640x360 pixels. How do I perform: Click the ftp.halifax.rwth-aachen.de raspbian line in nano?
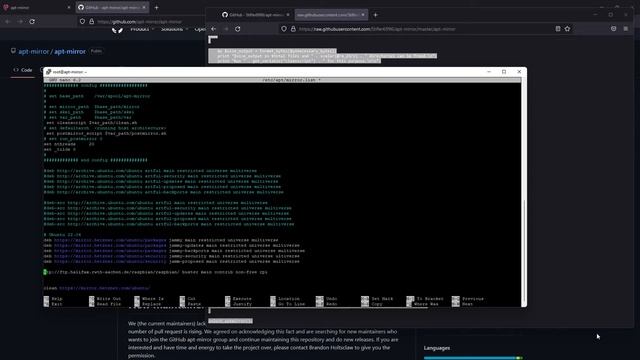[x=156, y=272]
